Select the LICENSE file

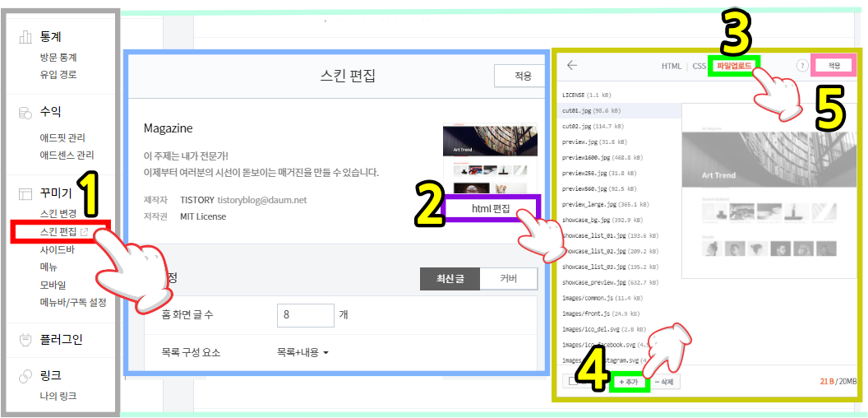(x=587, y=95)
